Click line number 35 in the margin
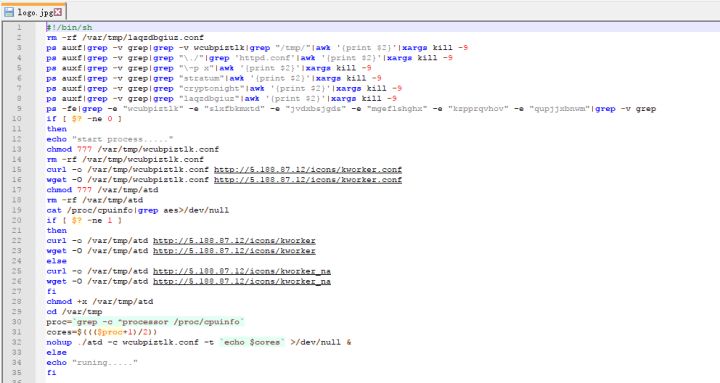The image size is (720, 383). point(17,373)
